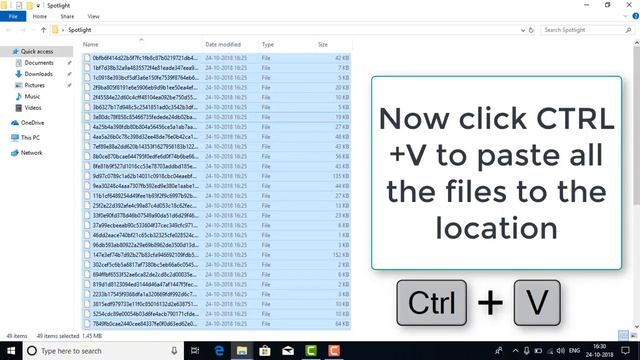The image size is (640, 360).
Task: Open Pictures in the navigation pane
Action: pos(34,85)
